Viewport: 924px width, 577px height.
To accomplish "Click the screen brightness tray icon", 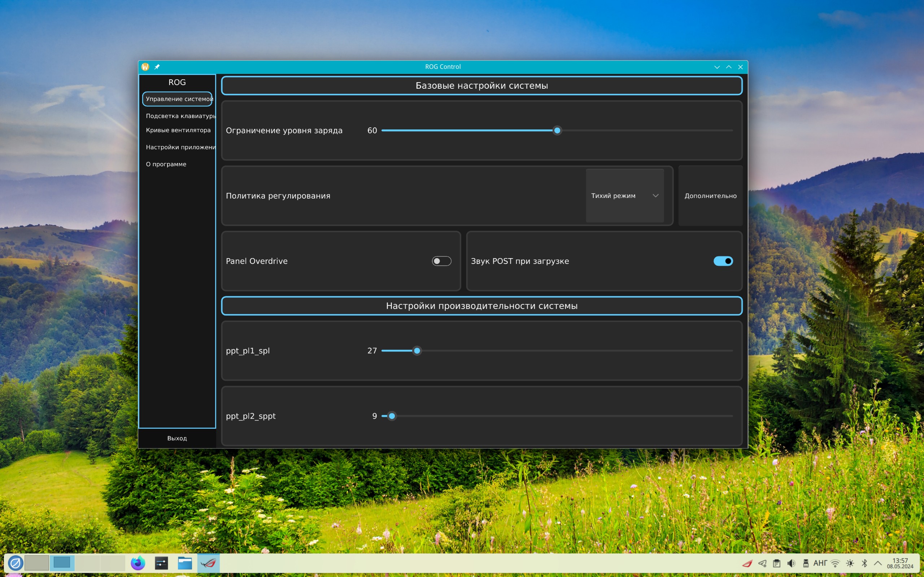I will click(850, 563).
